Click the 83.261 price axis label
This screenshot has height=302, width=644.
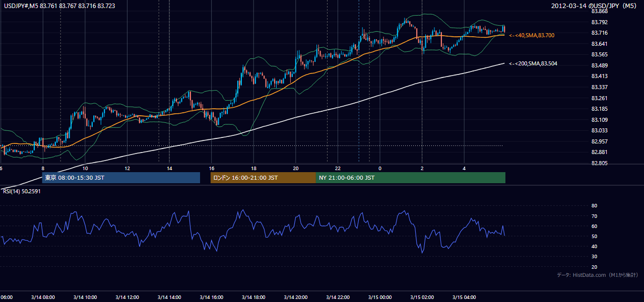pyautogui.click(x=599, y=98)
